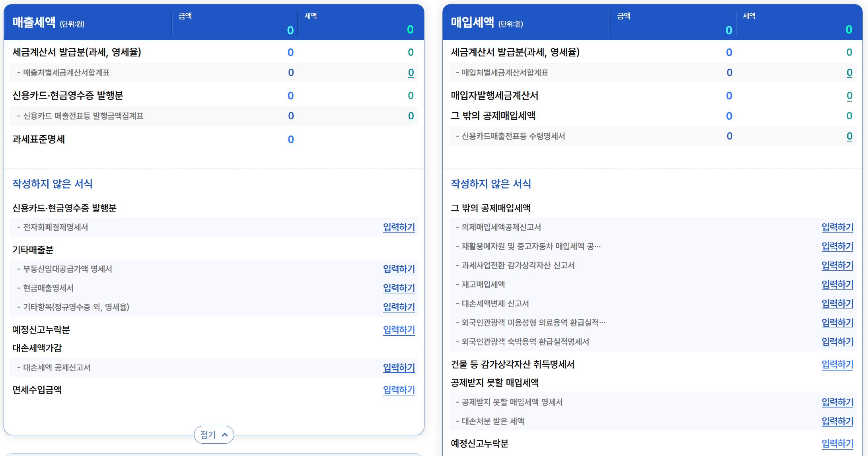Image resolution: width=868 pixels, height=456 pixels.
Task: Open 입력하기 for 공제받지 못할 매입세액 명세서
Action: (x=837, y=402)
